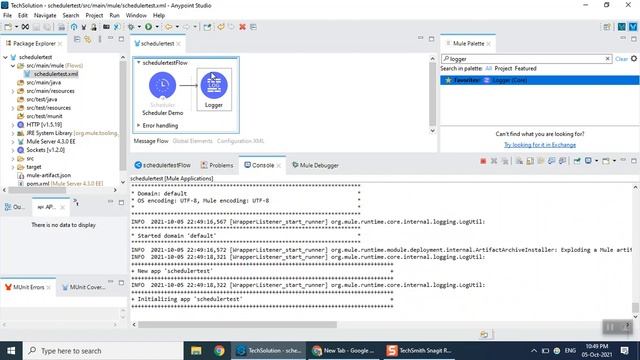Click the Package Explorer horizontal scrollbar

[37, 190]
